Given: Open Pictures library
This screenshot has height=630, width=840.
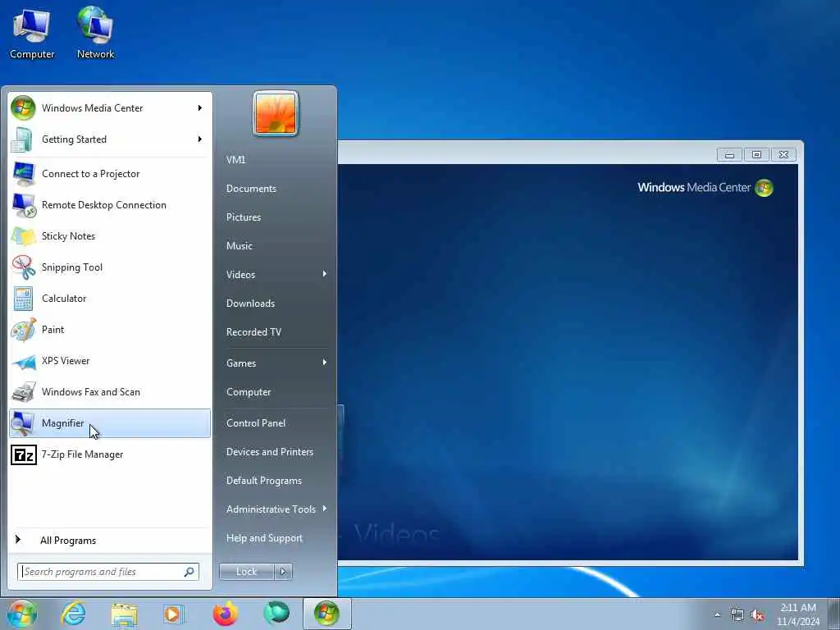Looking at the screenshot, I should (243, 217).
